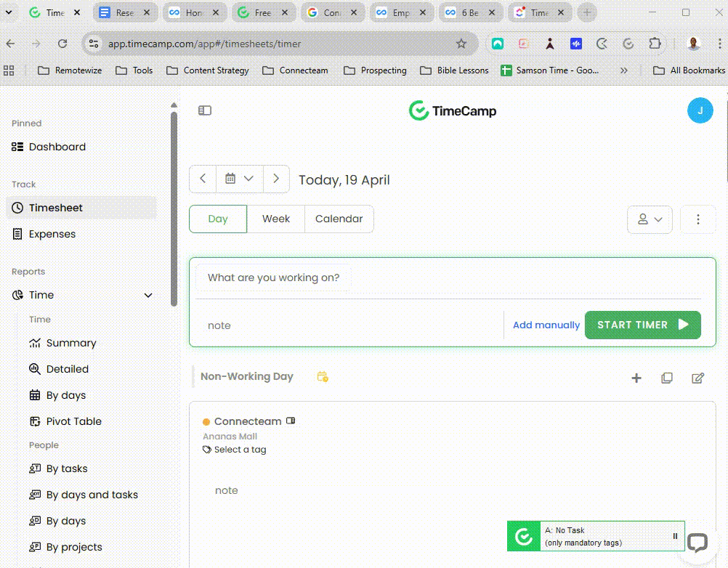728x568 pixels.
Task: Switch to the '6 Be' browser tab
Action: point(471,12)
